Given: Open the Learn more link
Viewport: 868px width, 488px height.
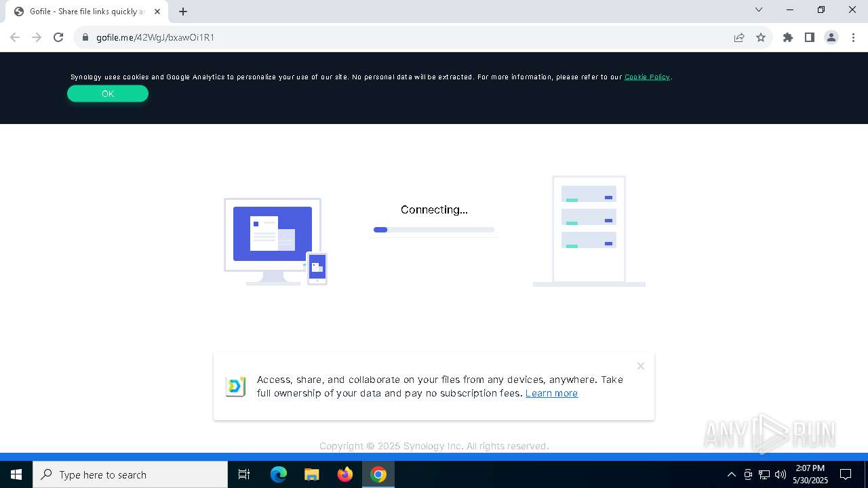Looking at the screenshot, I should point(551,393).
